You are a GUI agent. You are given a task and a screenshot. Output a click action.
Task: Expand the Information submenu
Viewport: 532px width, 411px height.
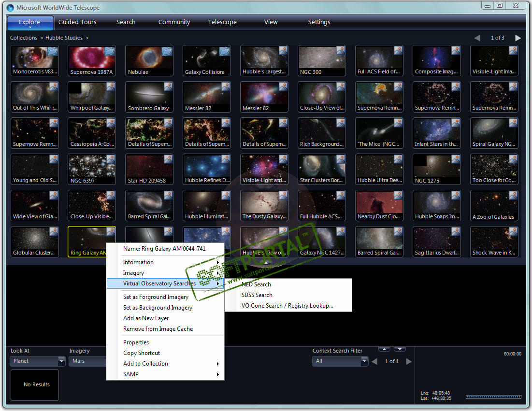click(x=165, y=262)
